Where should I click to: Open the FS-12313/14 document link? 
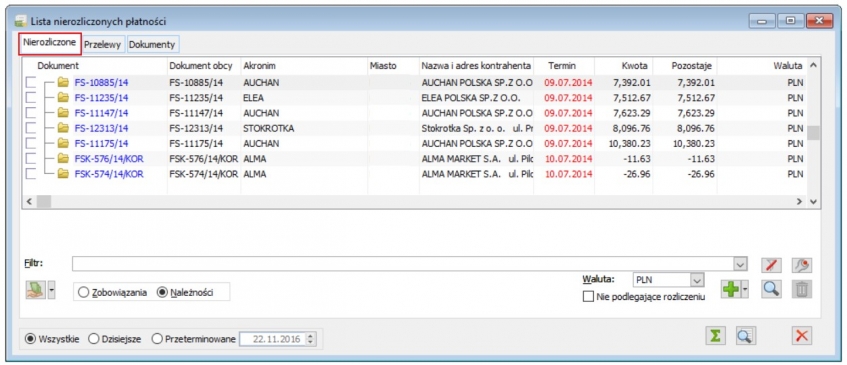101,129
